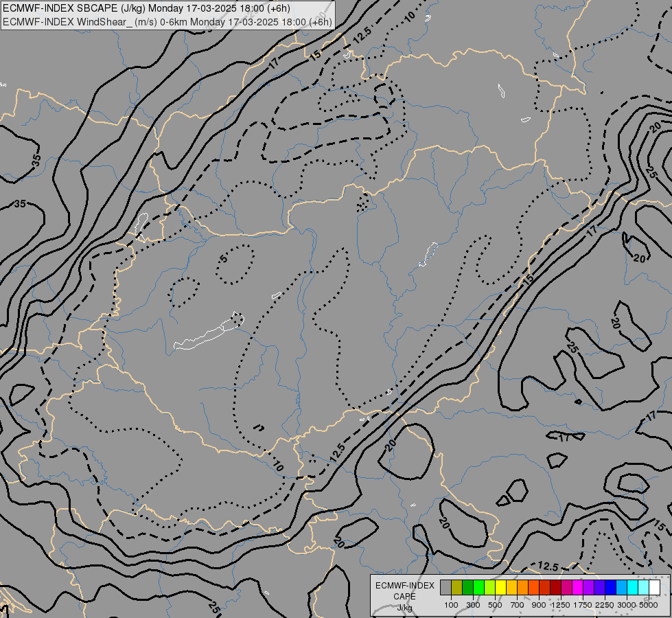Click the 'J/kg' legend unit label

pos(404,608)
